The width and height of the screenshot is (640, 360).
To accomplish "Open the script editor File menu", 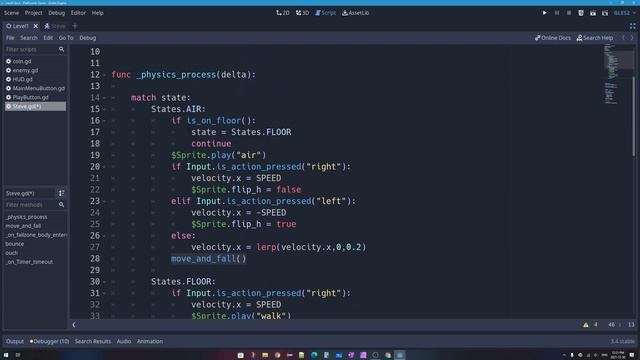I will (10, 38).
